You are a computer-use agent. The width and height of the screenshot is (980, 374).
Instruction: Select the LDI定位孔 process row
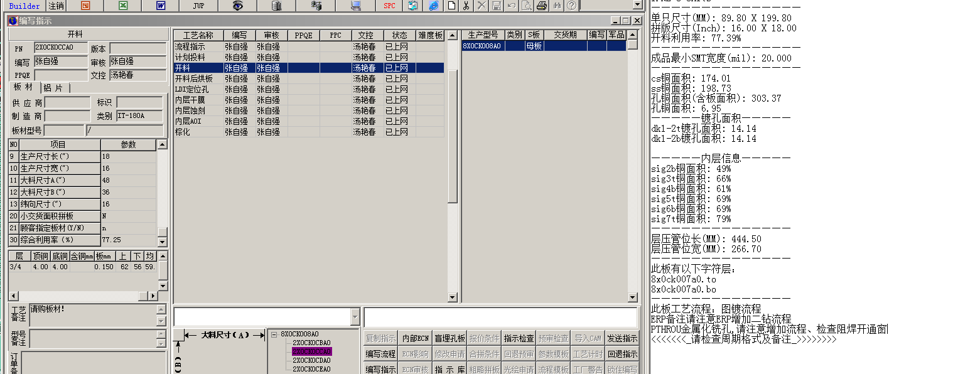[309, 89]
